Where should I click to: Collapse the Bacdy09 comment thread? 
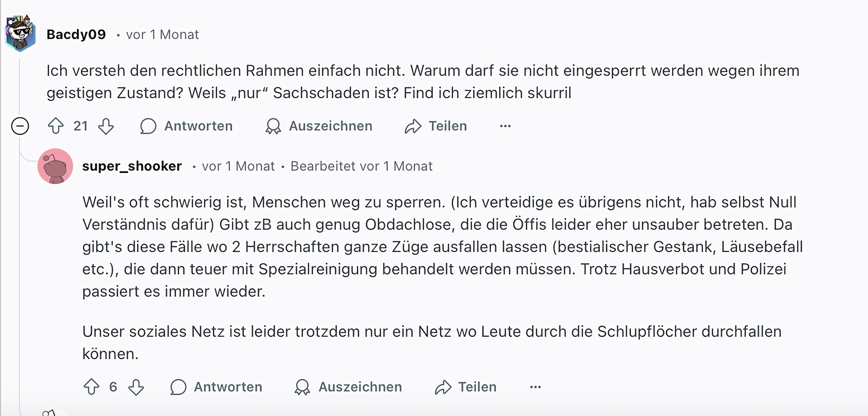pyautogui.click(x=20, y=126)
